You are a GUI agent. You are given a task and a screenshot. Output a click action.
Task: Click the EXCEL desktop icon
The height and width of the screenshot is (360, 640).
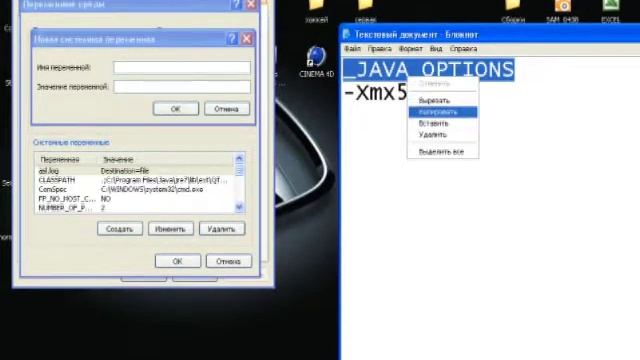click(611, 11)
